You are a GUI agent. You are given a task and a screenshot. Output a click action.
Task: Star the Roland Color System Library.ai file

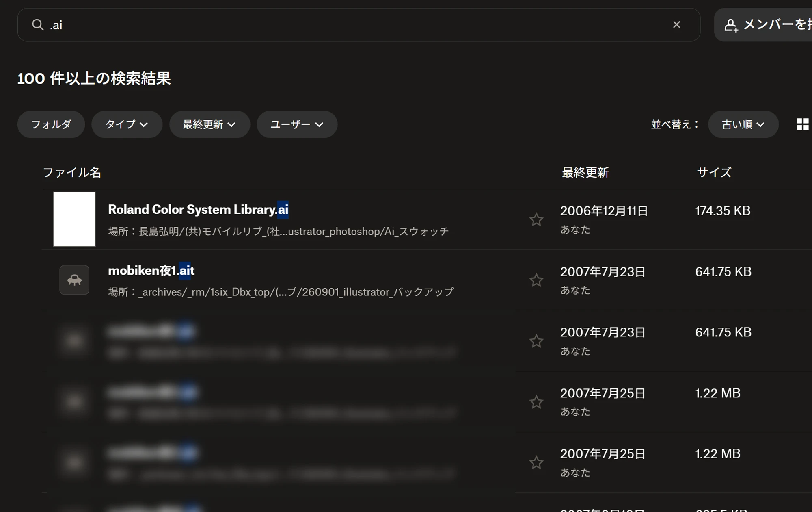(x=536, y=219)
